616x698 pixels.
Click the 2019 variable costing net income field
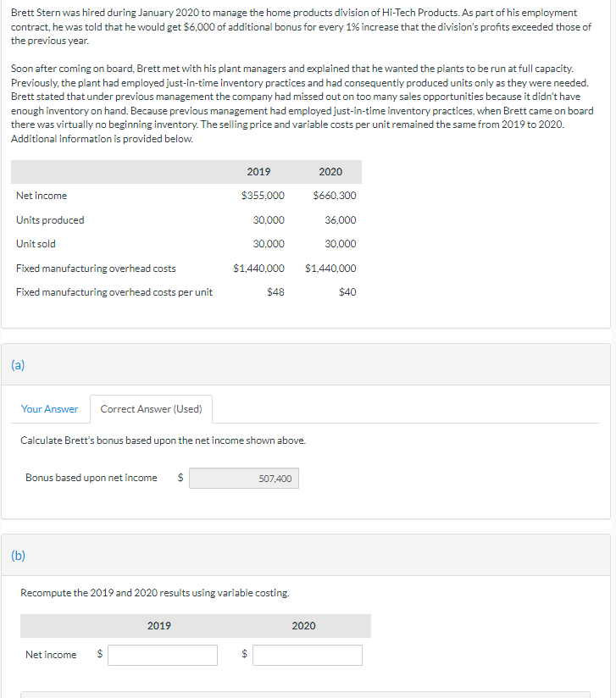(x=163, y=655)
